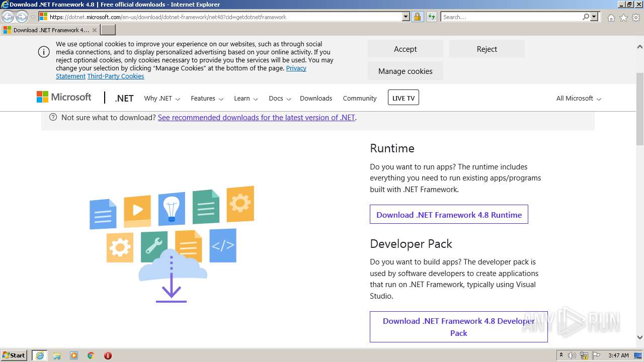Click the LIVE TV button
The height and width of the screenshot is (362, 644).
[x=404, y=98]
